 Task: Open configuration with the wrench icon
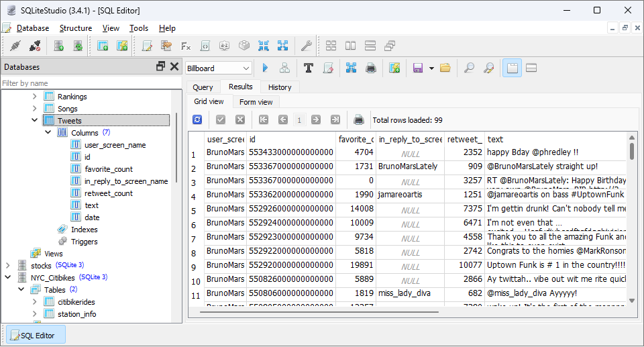pos(307,46)
